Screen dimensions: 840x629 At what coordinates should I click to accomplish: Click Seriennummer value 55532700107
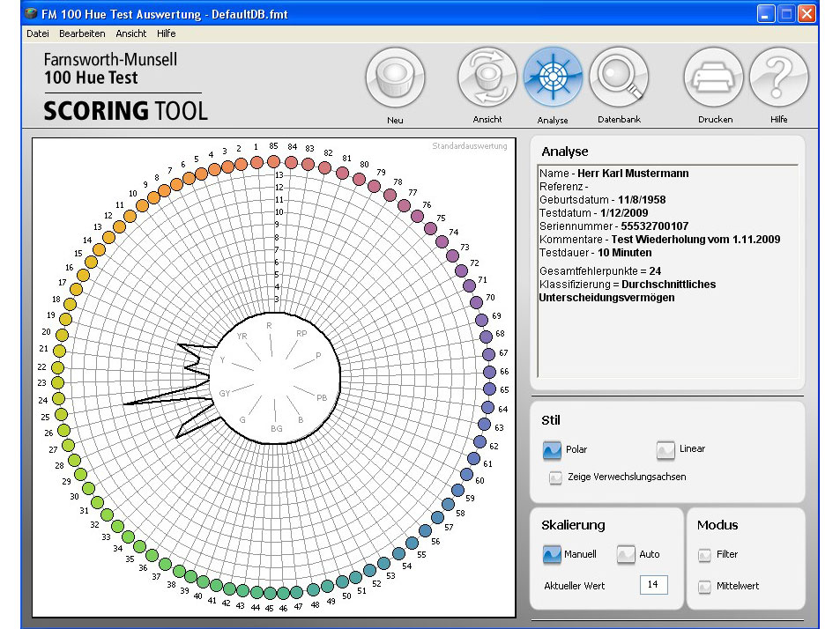(655, 226)
